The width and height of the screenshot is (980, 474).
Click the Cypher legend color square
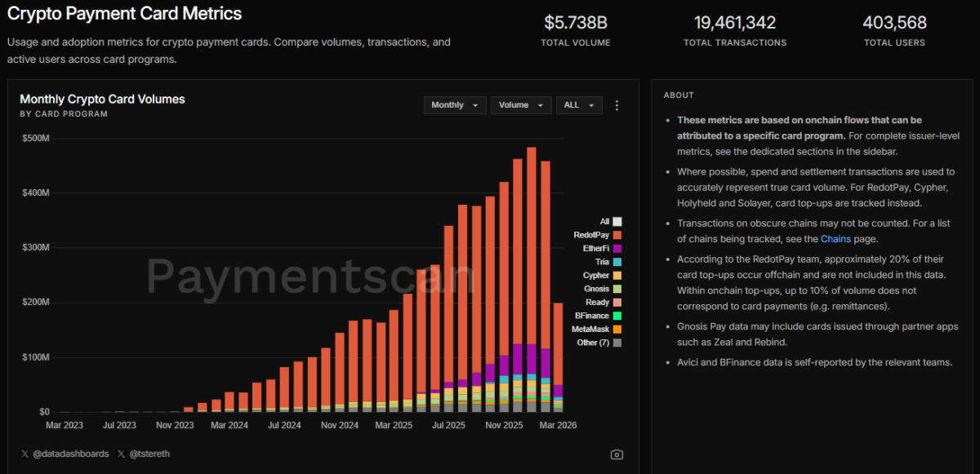617,276
